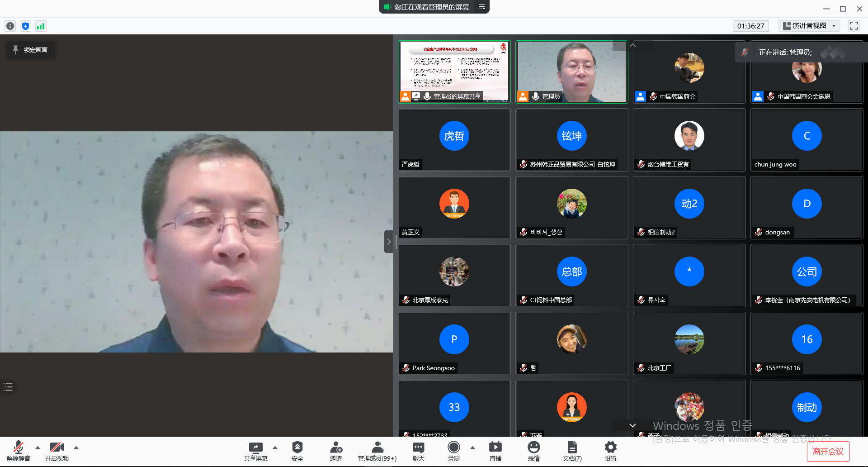Collapse the participant gallery side arrow
The width and height of the screenshot is (868, 467).
click(389, 242)
